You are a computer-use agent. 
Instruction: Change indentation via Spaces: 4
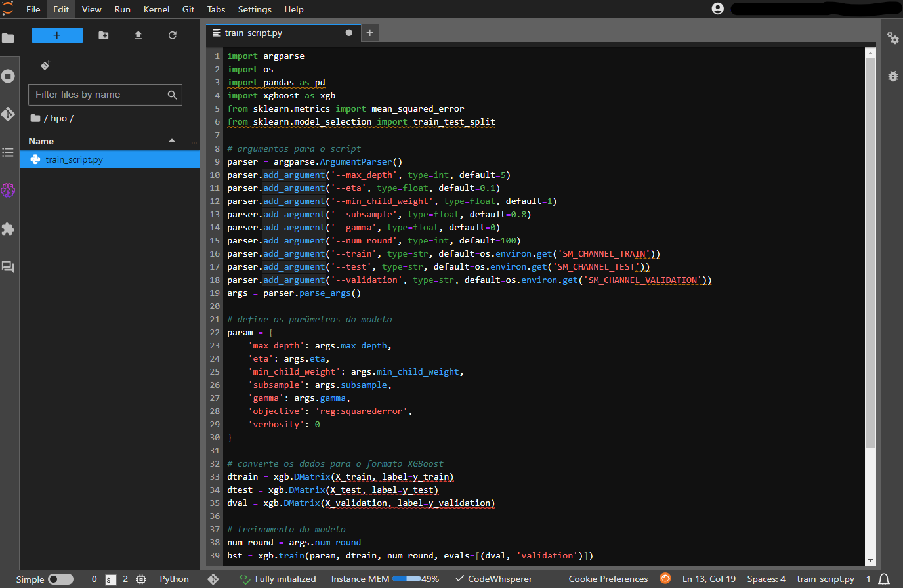point(766,579)
